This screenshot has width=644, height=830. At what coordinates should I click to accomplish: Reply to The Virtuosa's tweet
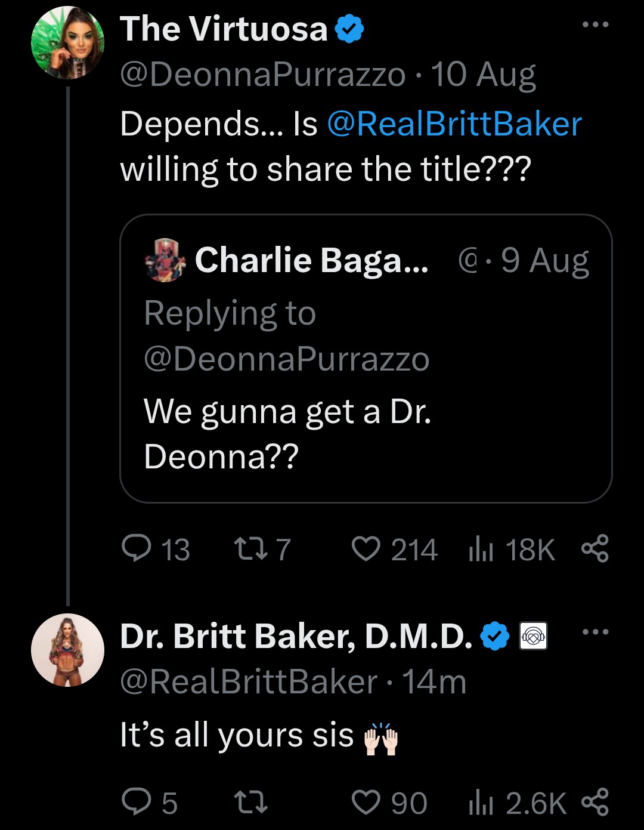(x=136, y=549)
